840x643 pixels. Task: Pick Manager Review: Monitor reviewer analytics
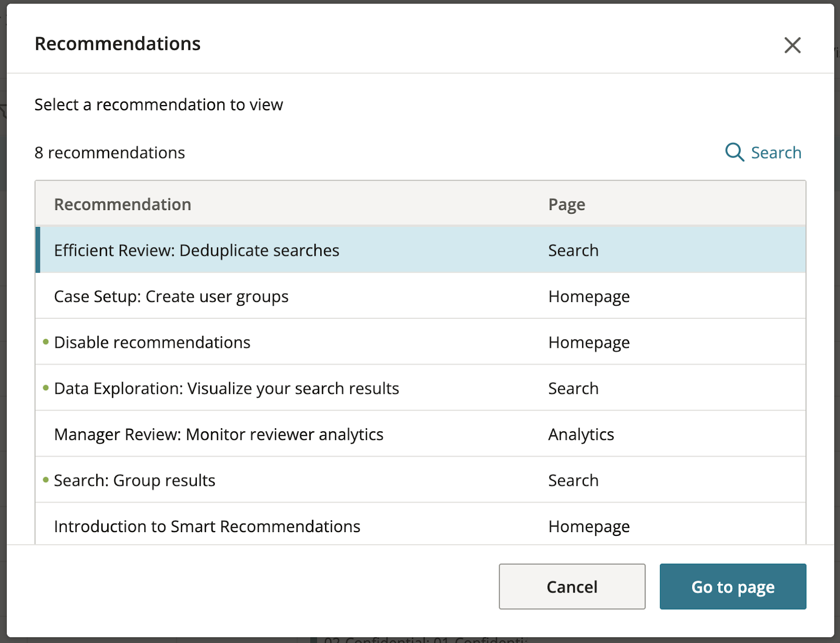pyautogui.click(x=218, y=434)
